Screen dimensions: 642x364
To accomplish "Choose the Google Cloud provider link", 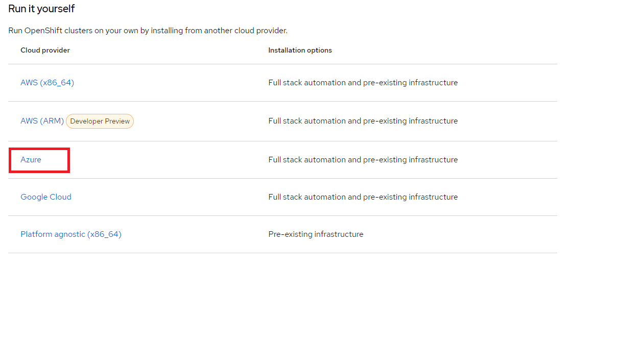I will tap(46, 197).
